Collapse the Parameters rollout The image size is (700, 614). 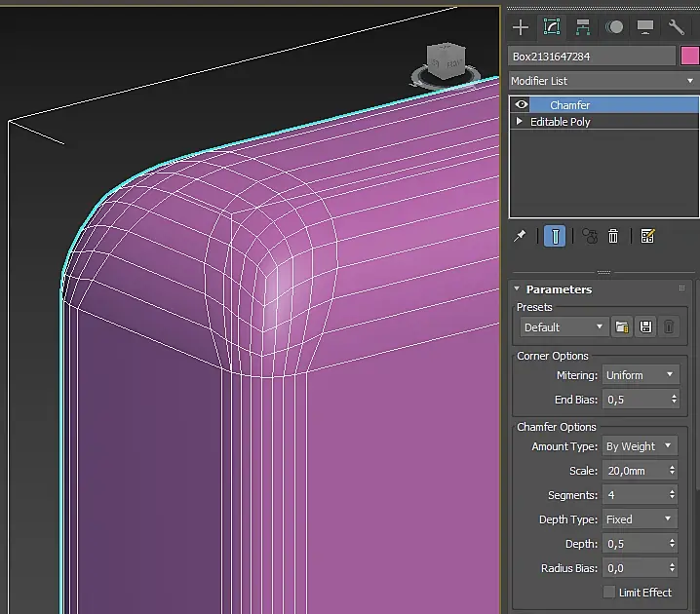558,289
